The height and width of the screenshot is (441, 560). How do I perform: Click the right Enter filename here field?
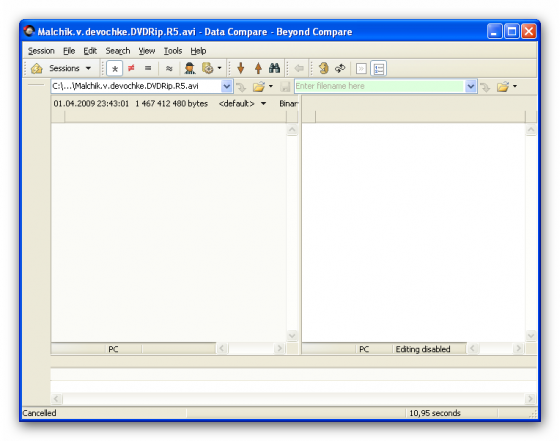(x=379, y=86)
